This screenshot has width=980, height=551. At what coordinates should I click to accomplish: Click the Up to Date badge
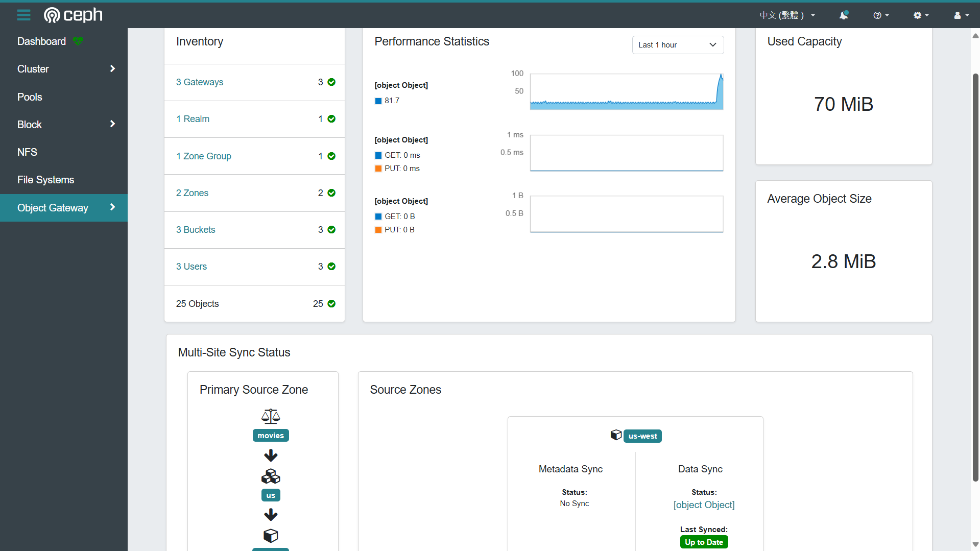tap(704, 542)
